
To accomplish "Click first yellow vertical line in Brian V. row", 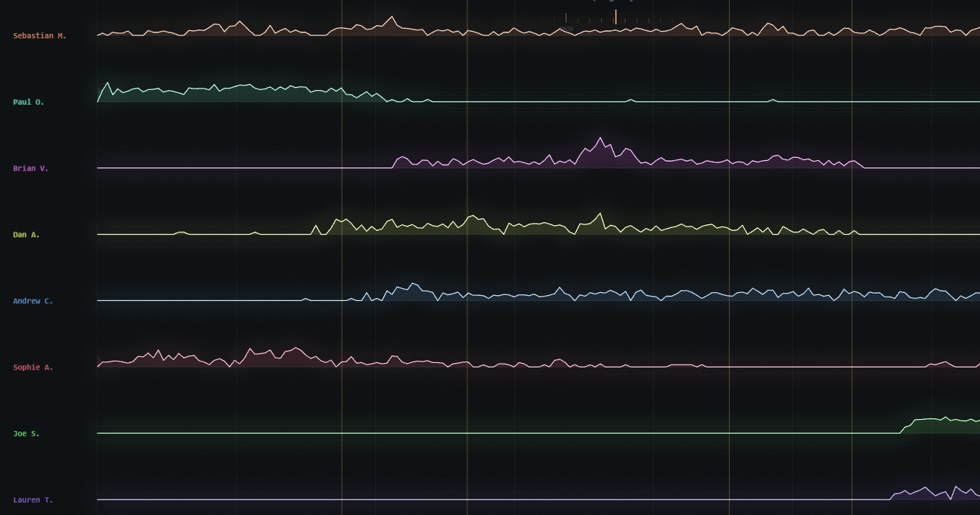I will pyautogui.click(x=342, y=168).
